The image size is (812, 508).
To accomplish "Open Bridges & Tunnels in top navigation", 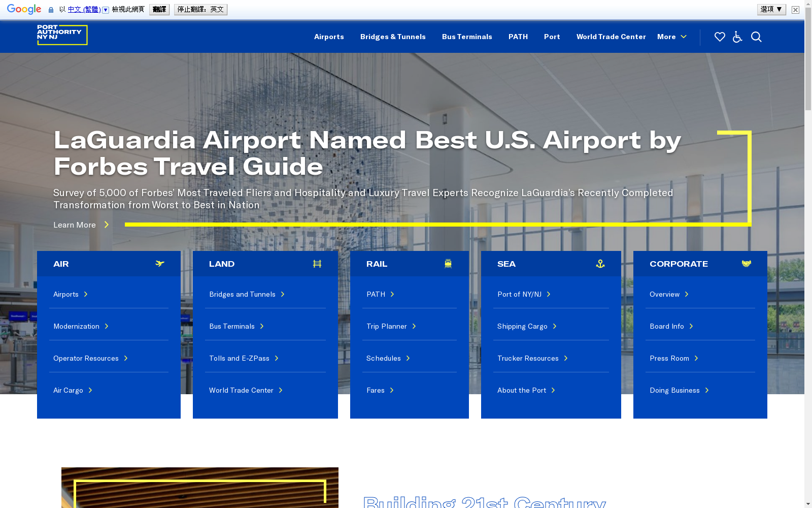I will pos(393,37).
